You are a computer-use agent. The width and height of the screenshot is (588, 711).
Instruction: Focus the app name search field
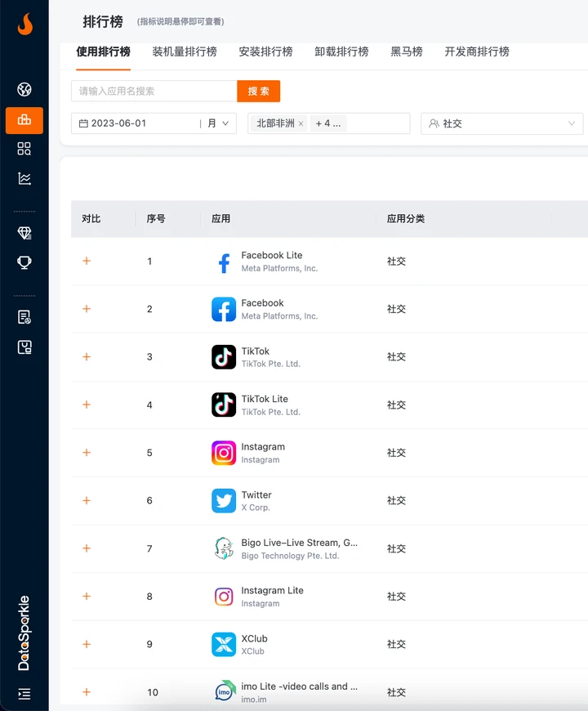click(154, 92)
